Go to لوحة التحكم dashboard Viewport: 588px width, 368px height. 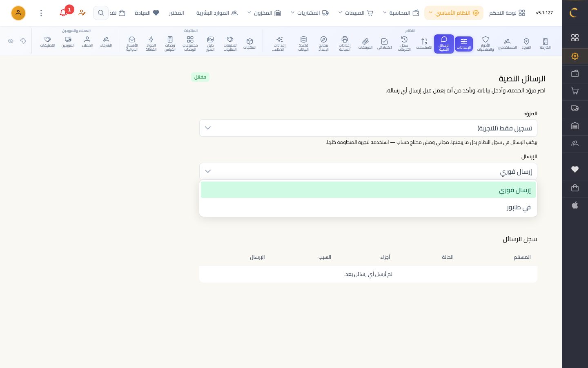(x=507, y=13)
